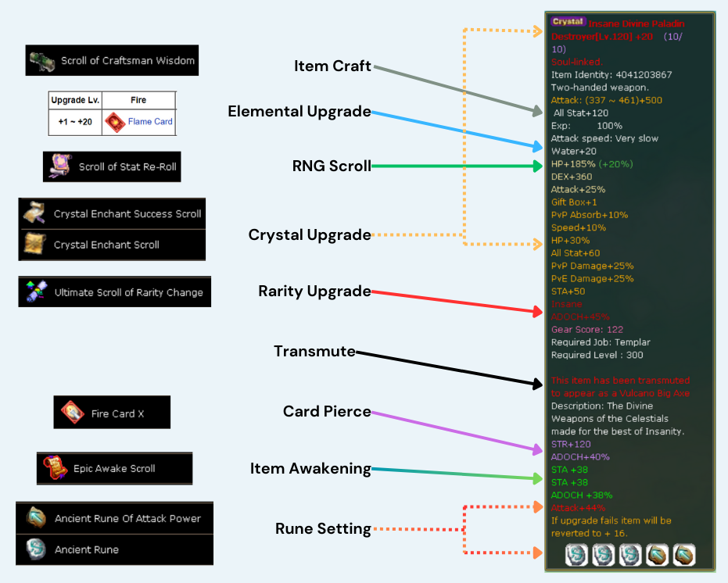
Task: Open the blue Flame Card link
Action: click(x=150, y=122)
